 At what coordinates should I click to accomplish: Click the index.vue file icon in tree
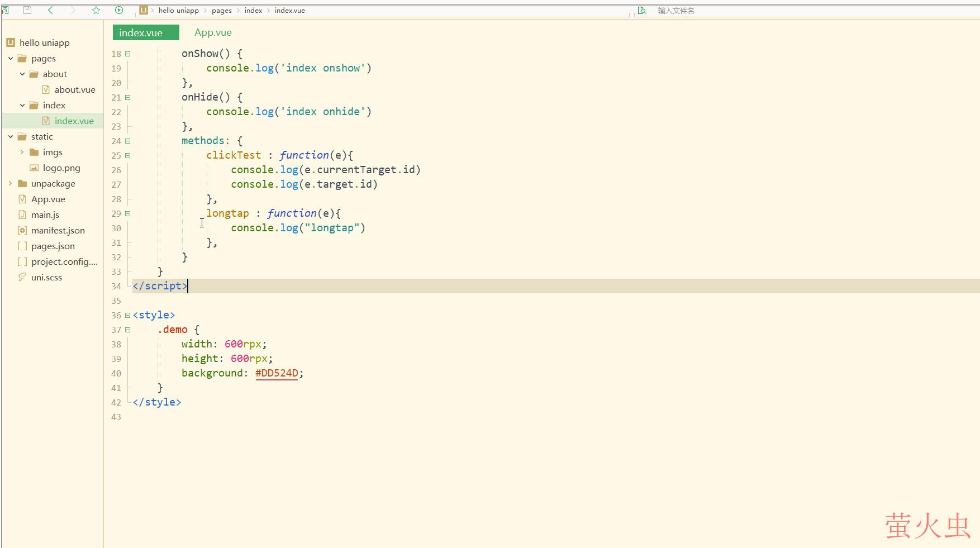[x=46, y=121]
